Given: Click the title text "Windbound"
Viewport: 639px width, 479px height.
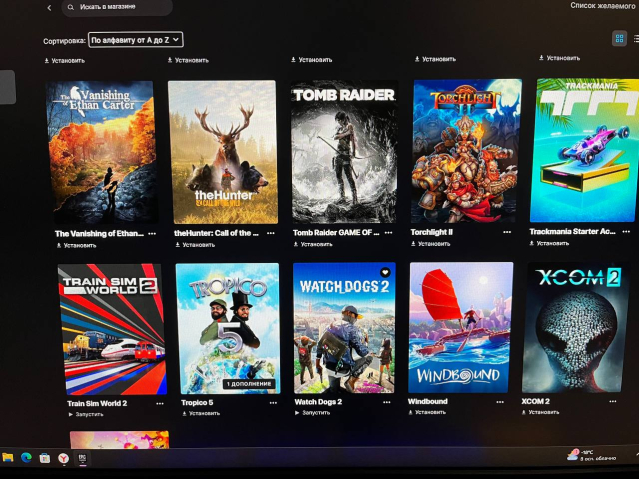Looking at the screenshot, I should click(x=428, y=402).
